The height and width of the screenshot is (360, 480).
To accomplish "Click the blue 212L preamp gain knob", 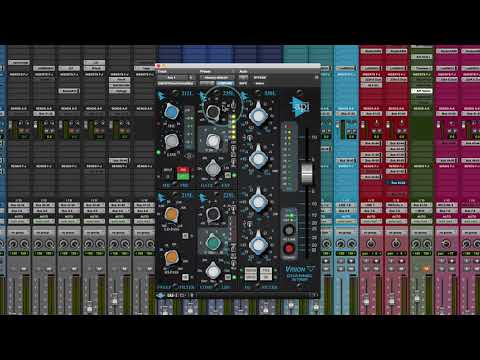I will click(x=172, y=112).
